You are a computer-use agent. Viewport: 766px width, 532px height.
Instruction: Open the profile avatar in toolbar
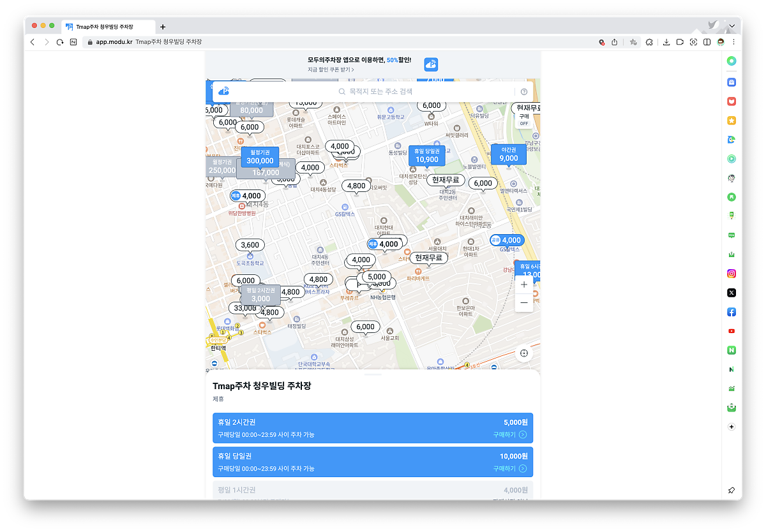(x=721, y=42)
